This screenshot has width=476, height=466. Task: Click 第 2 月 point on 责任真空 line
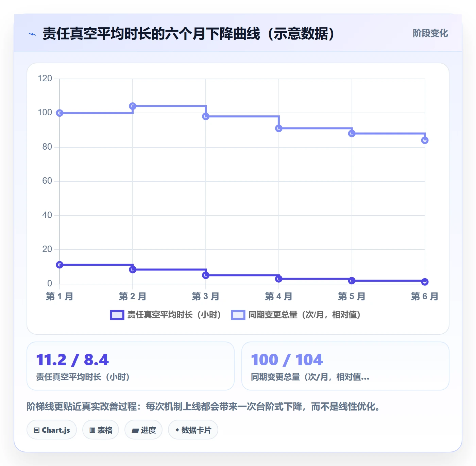tap(133, 269)
